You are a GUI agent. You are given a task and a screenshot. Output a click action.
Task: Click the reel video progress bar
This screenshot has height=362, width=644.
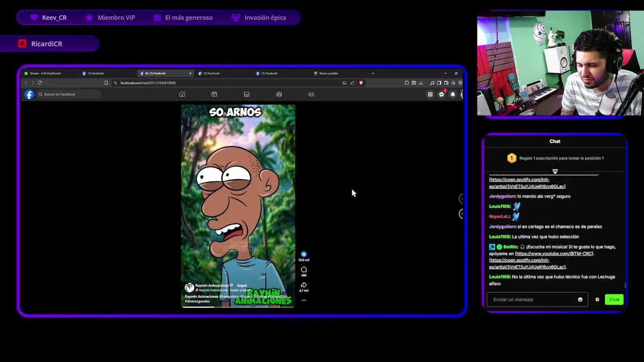coord(238,306)
